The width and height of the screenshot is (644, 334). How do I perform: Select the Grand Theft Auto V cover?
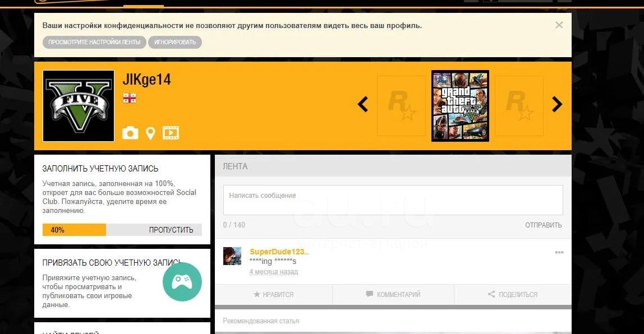[460, 106]
